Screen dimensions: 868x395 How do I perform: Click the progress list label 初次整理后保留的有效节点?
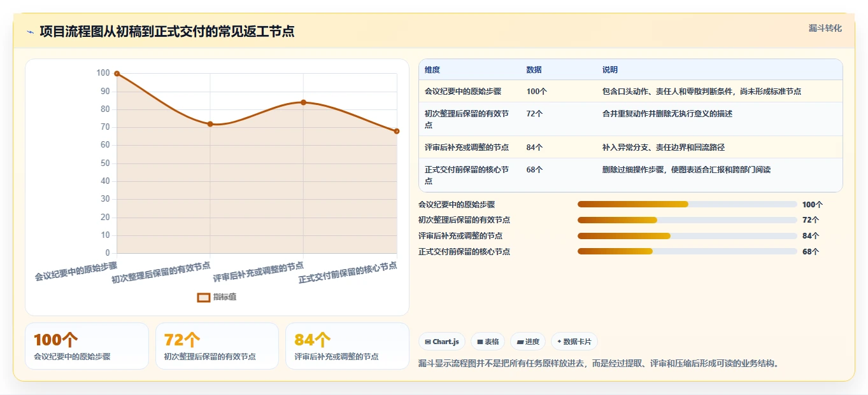464,220
